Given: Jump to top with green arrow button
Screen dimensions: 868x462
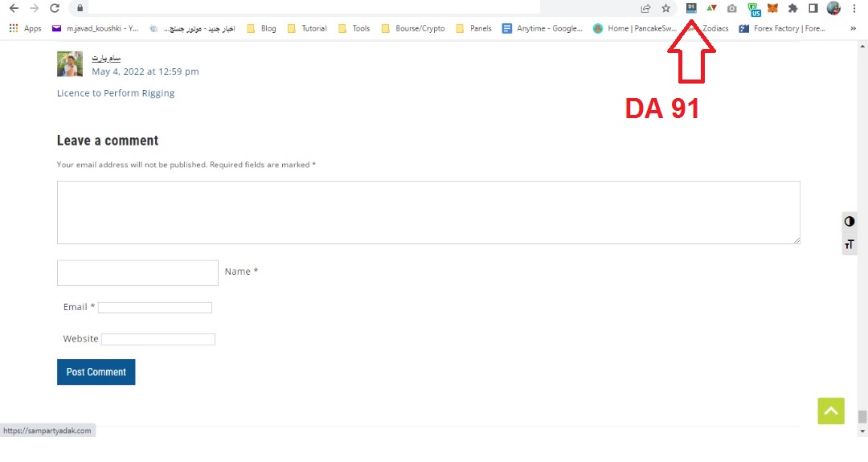Looking at the screenshot, I should 832,411.
